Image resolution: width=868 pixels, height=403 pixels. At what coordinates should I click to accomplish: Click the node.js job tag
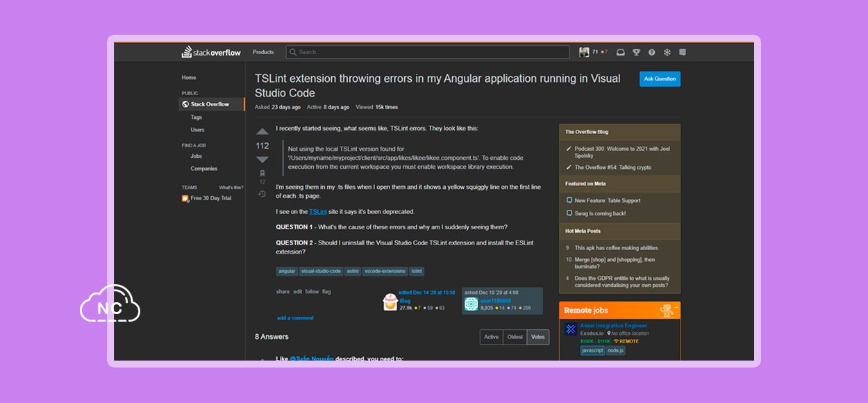(x=616, y=350)
